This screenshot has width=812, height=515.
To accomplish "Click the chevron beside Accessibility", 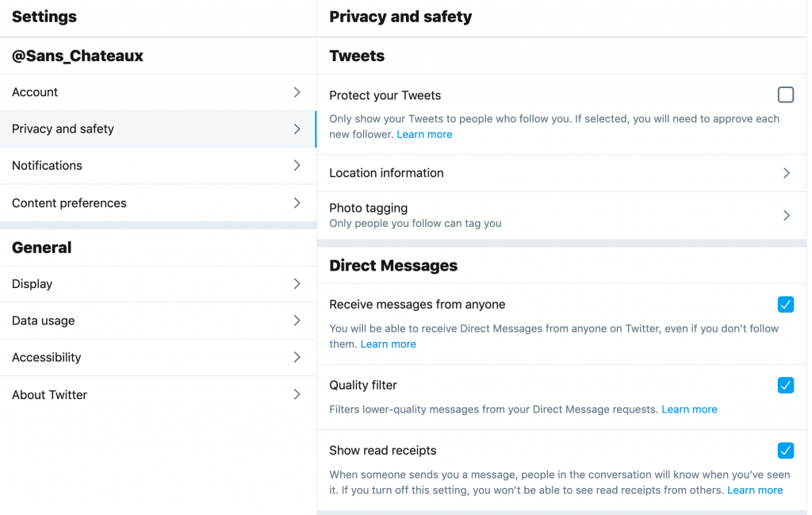I will coord(297,357).
